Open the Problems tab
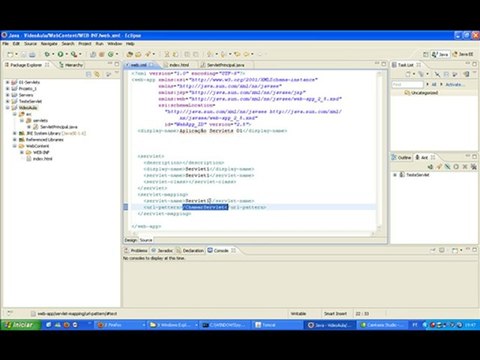Image resolution: width=480 pixels, height=360 pixels. pyautogui.click(x=136, y=250)
